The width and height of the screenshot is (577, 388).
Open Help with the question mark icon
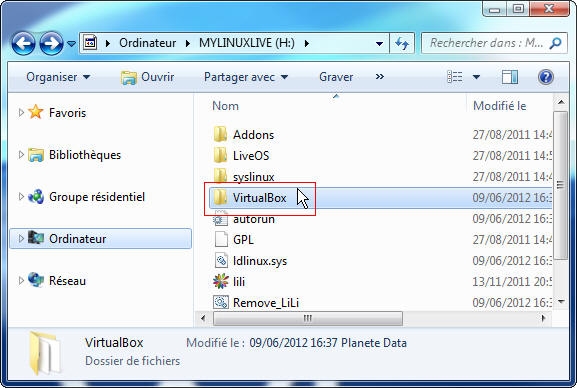tap(546, 77)
